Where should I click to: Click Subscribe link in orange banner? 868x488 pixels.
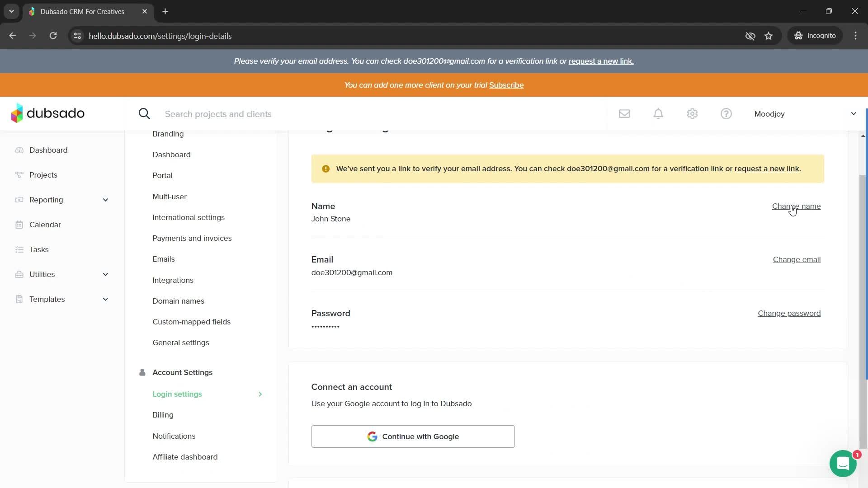click(x=506, y=85)
